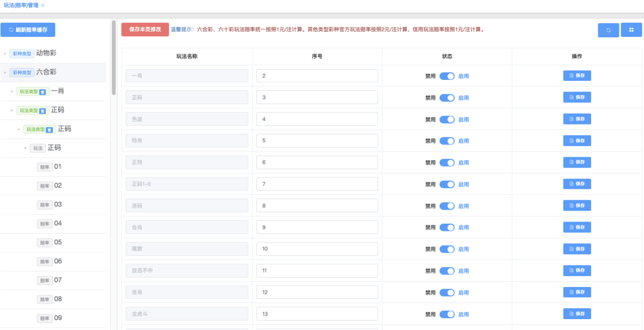The width and height of the screenshot is (644, 330).
Task: Expand the 动物彩 tree node
Action: (5, 53)
